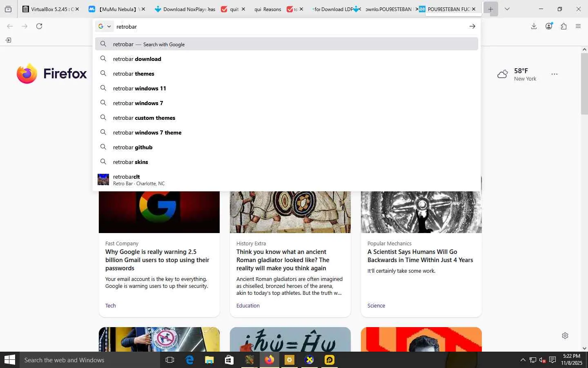
Task: Click the gladiator mosaic thumbnail
Action: click(290, 212)
